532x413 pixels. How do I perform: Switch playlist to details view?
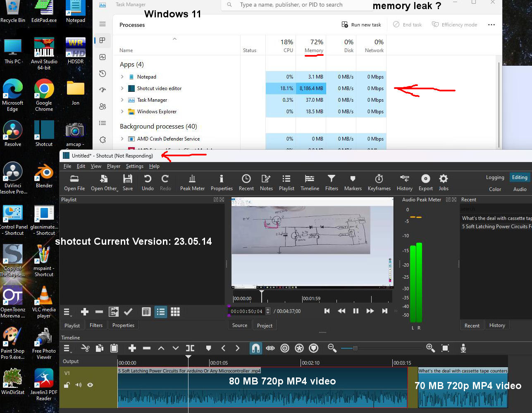146,312
